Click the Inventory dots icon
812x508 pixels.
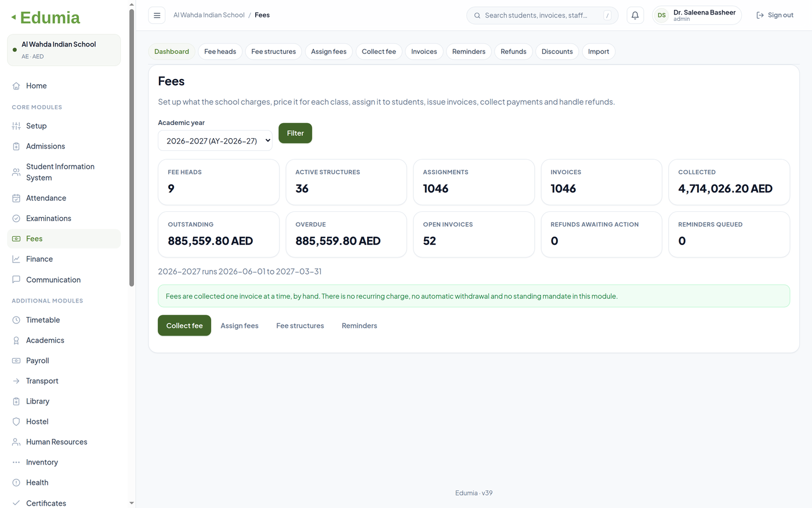coord(16,462)
